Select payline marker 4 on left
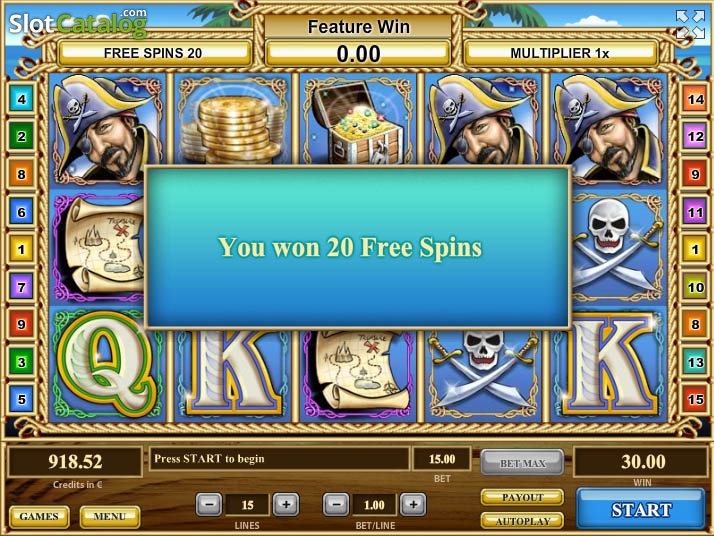 point(21,98)
